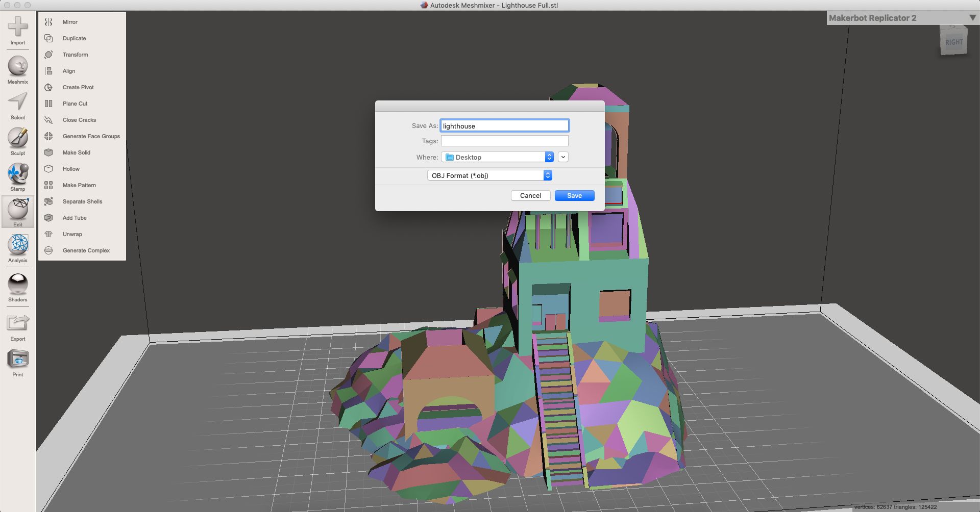Open the OBJ Format file type dropdown
Image resolution: width=980 pixels, height=512 pixels.
click(489, 175)
